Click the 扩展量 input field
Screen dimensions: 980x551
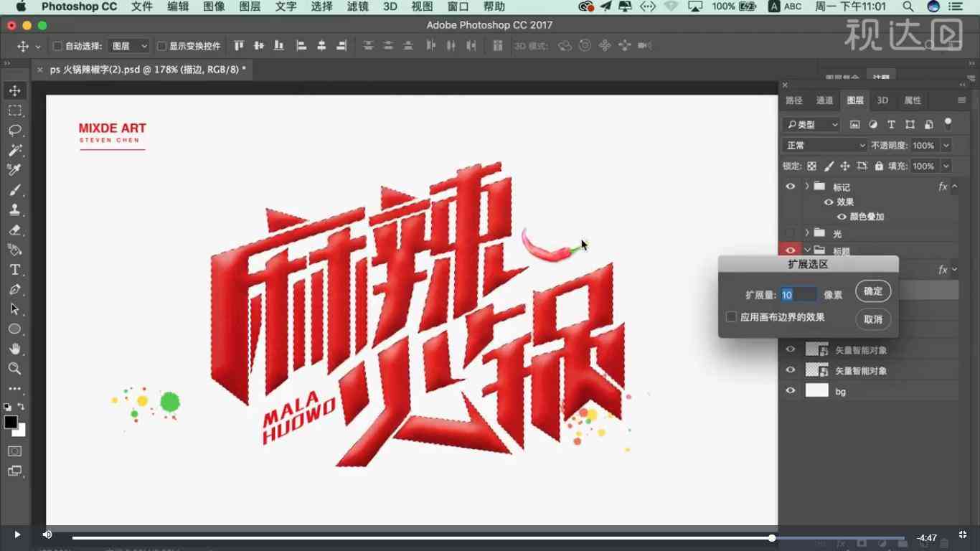click(798, 295)
